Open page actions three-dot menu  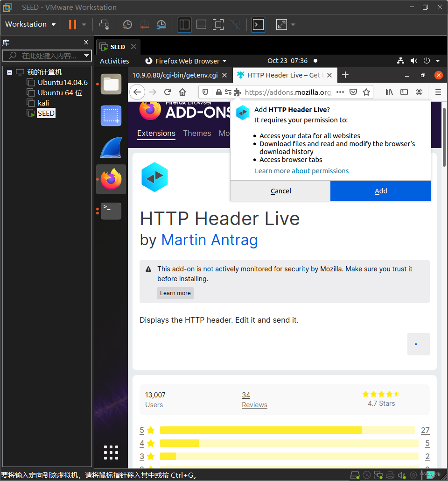[340, 92]
